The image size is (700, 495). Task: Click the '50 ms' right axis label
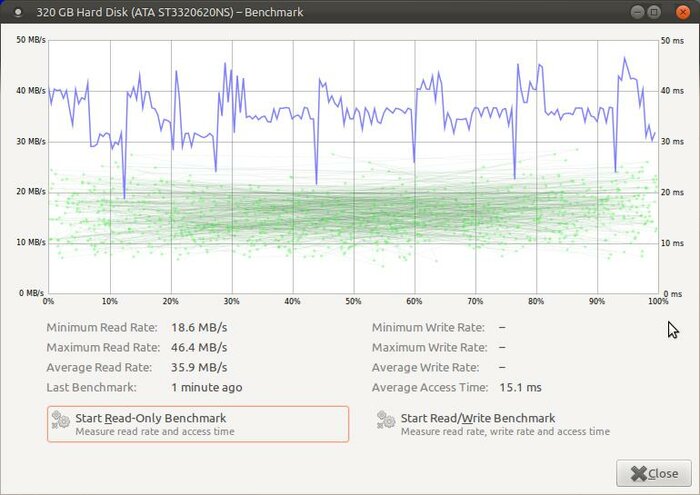(x=672, y=41)
